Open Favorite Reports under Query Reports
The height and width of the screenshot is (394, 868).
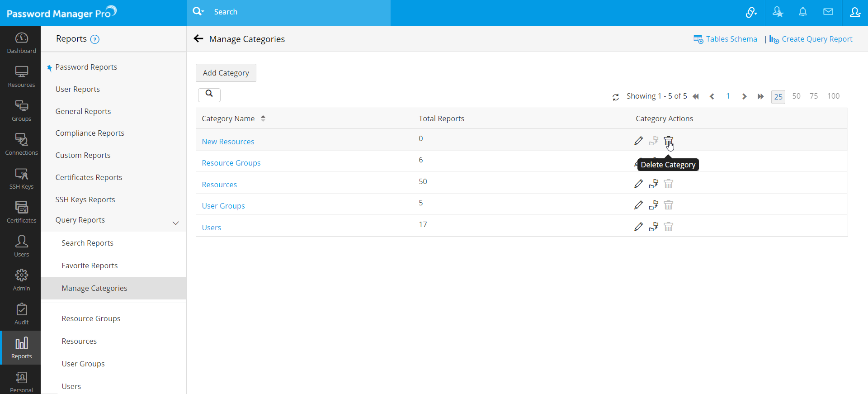[90, 266]
